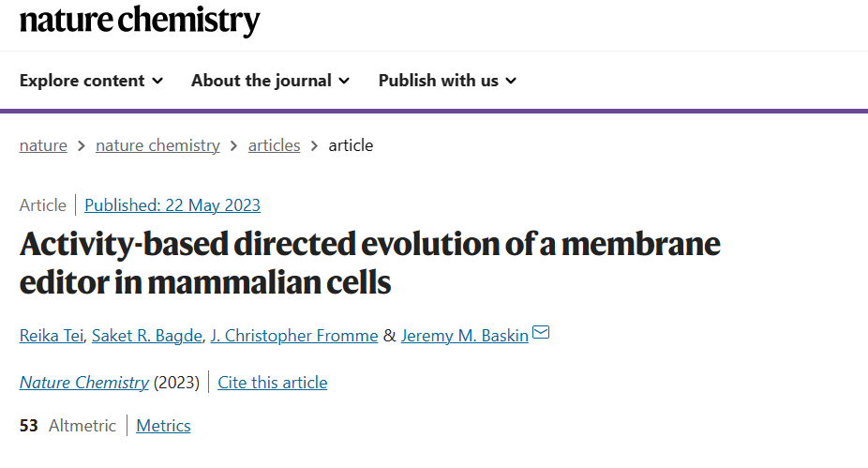Click the nature chemistry logo
This screenshot has height=468, width=868.
pos(140,21)
